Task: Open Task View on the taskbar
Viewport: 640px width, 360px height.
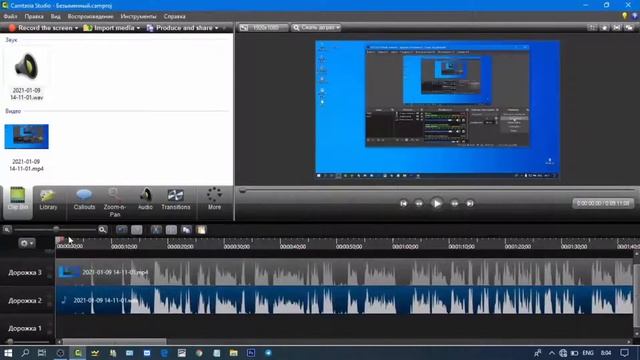Action: point(42,353)
